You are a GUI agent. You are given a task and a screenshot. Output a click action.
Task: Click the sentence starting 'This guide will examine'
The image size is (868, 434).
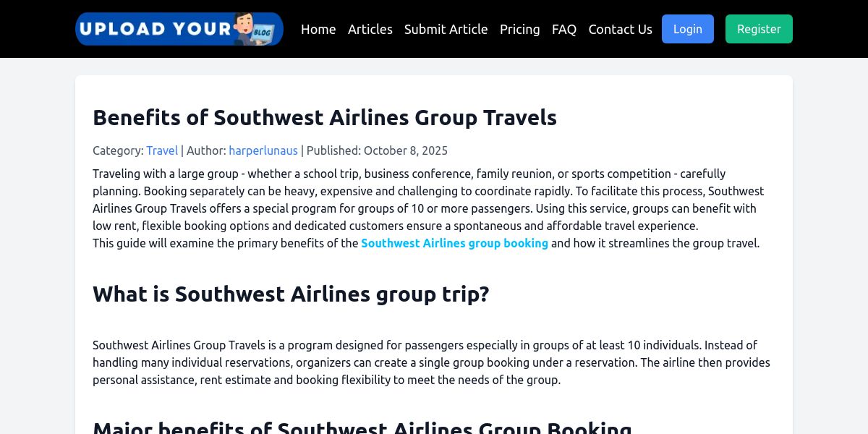[226, 243]
